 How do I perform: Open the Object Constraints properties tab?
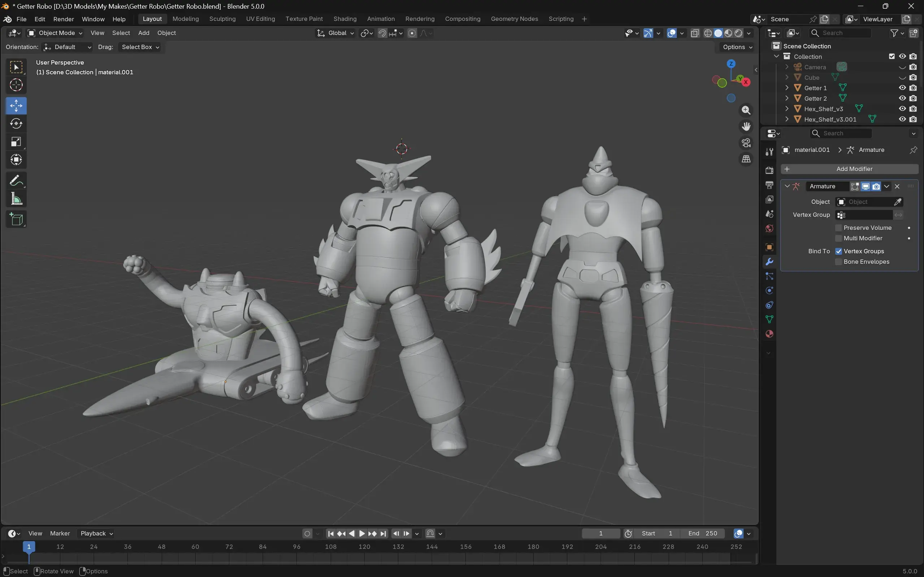coord(769,305)
